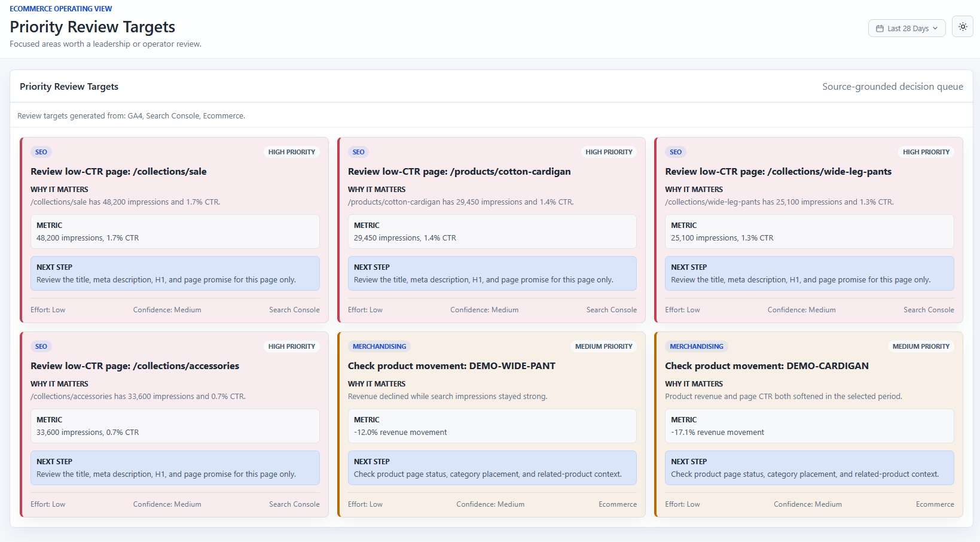Open the /collections/accessories review card title
The height and width of the screenshot is (542, 980).
coord(135,366)
